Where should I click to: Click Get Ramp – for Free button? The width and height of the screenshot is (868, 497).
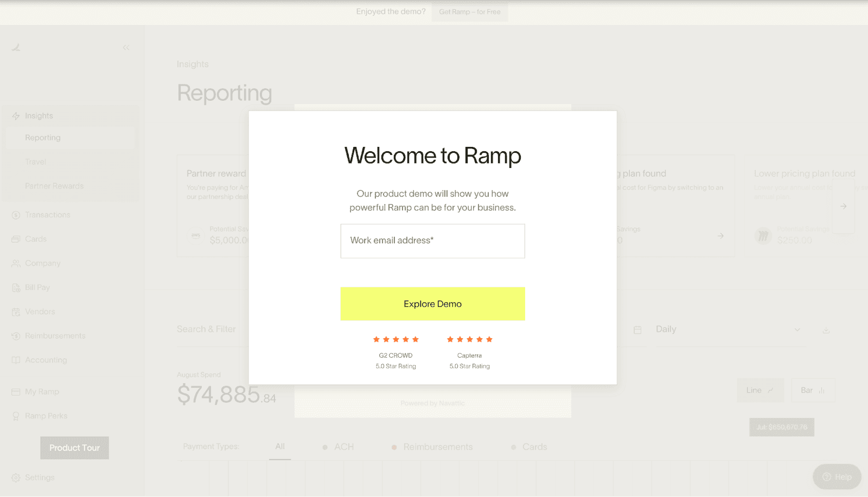tap(470, 12)
